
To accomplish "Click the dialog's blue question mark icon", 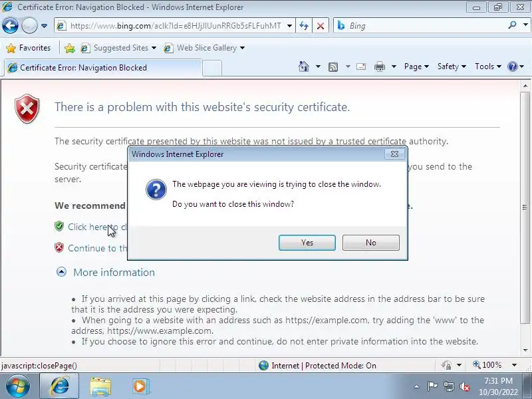I will 156,190.
